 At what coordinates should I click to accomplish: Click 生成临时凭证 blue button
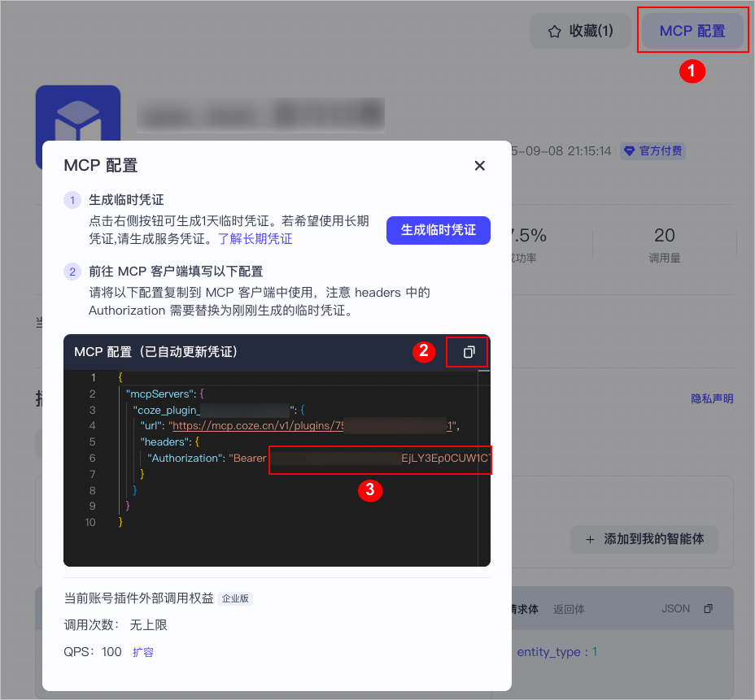439,230
